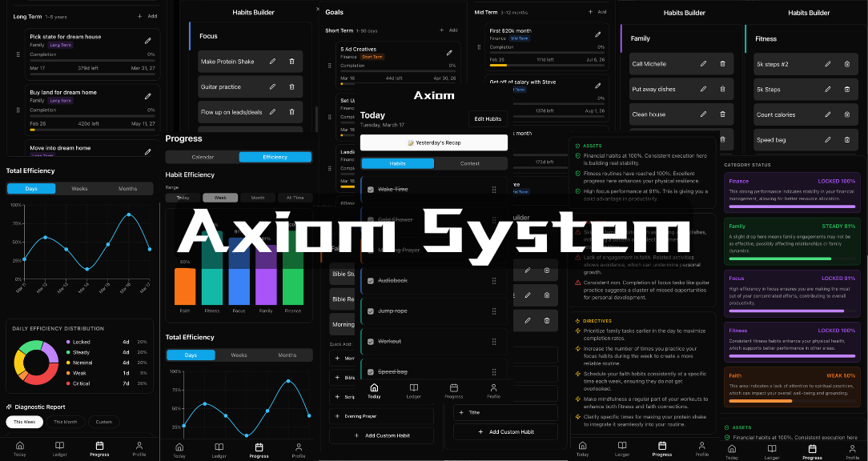Uncheck the 'Workout' habit checkbox
This screenshot has width=868, height=461.
(370, 342)
